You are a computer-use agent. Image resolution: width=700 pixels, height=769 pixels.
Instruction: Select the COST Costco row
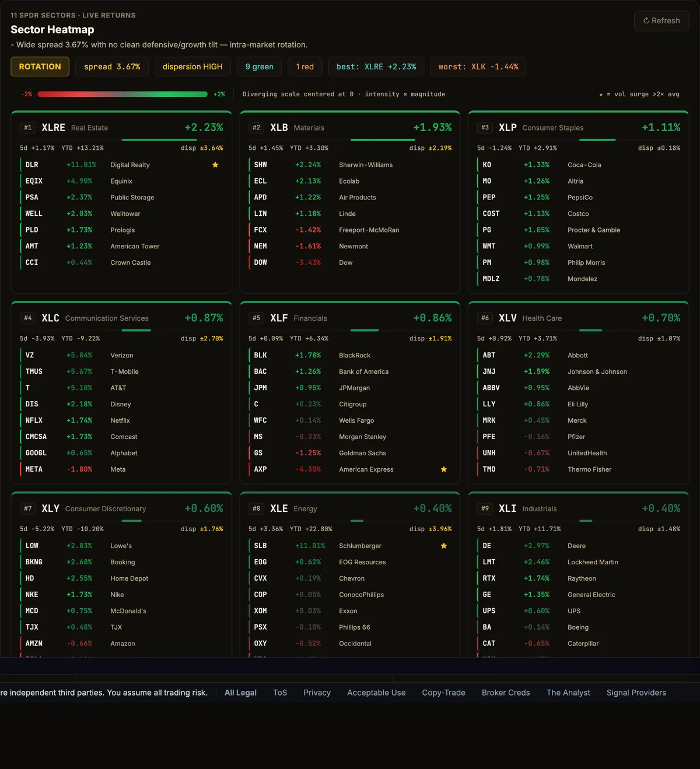click(x=579, y=214)
